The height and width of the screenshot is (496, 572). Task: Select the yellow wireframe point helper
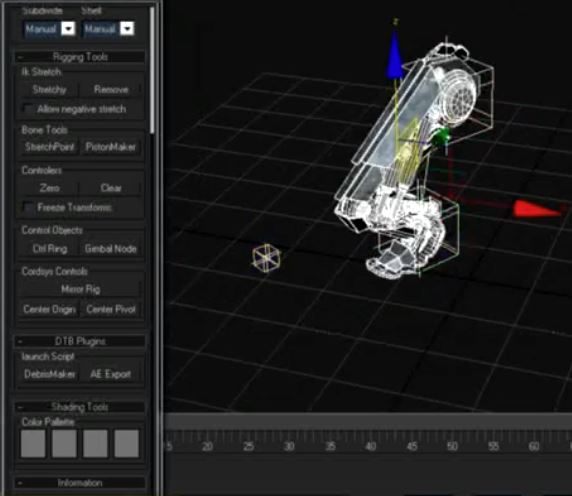(266, 257)
